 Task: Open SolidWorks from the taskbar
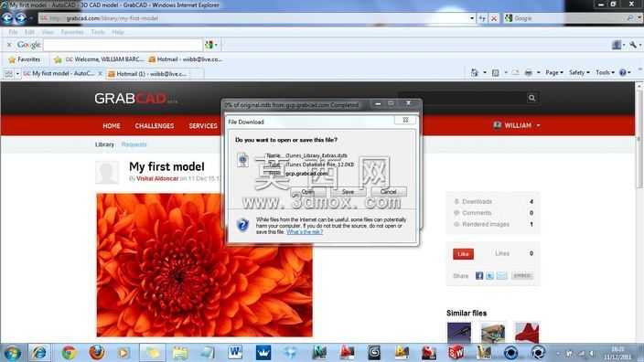(456, 353)
